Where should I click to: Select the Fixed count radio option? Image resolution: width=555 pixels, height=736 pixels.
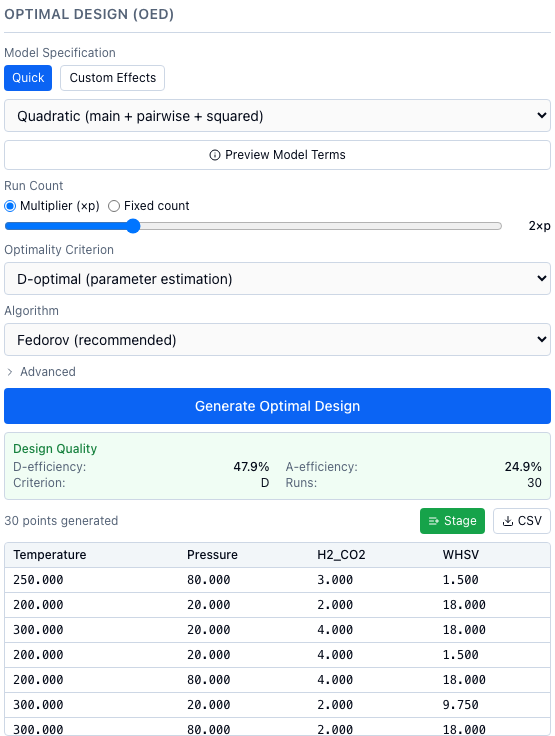[x=114, y=206]
